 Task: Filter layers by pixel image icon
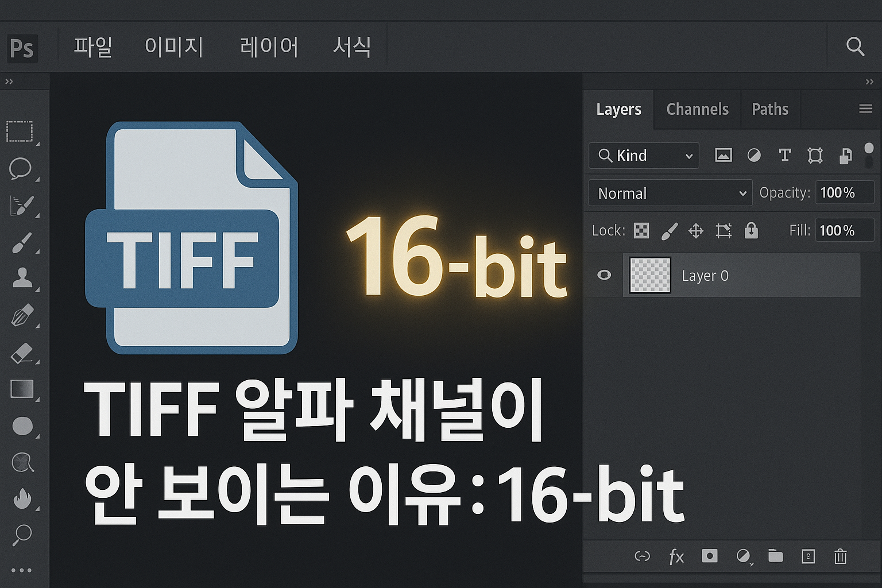pyautogui.click(x=724, y=155)
